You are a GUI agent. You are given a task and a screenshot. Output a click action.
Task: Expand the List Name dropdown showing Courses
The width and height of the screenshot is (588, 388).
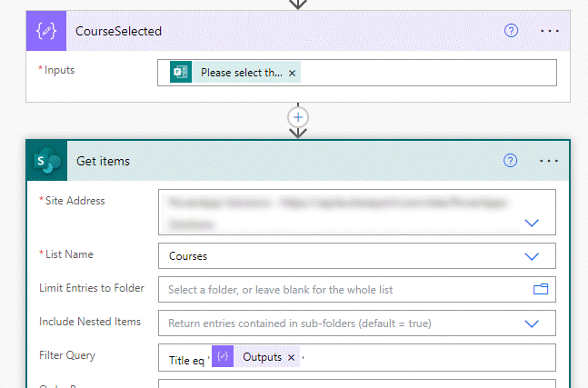pyautogui.click(x=532, y=256)
